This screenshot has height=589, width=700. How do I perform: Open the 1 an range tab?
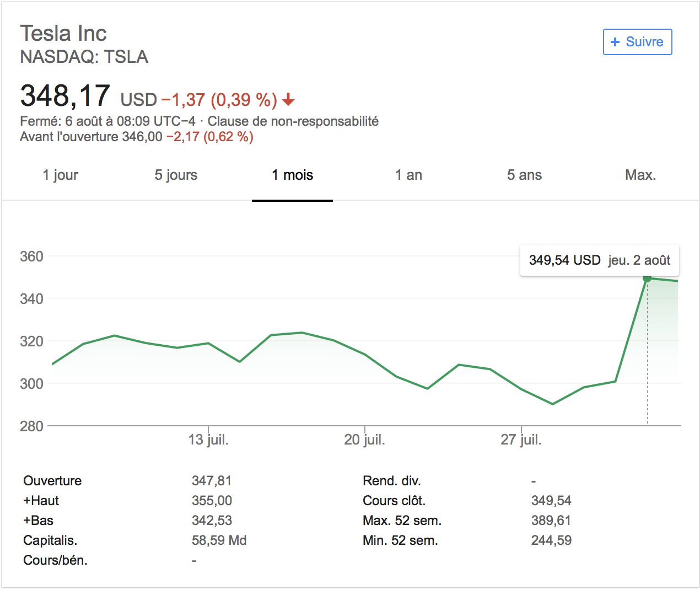click(x=408, y=175)
